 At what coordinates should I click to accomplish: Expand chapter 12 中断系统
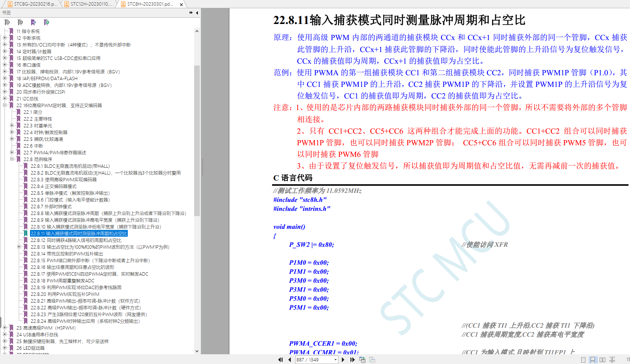(x=4, y=38)
